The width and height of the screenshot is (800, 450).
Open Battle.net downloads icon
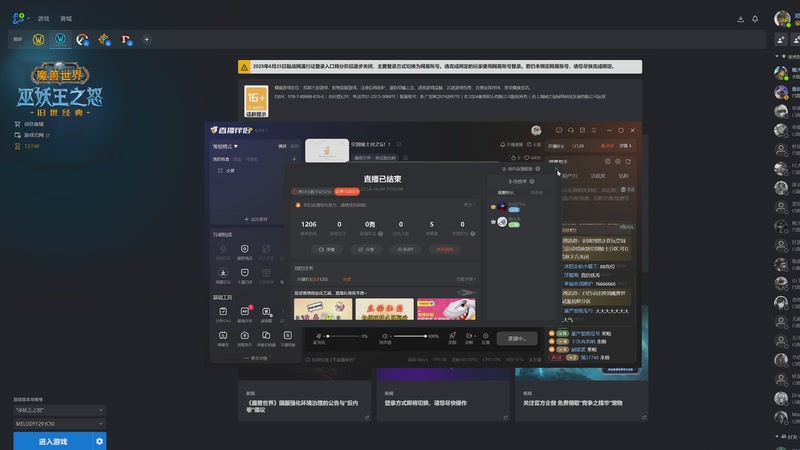click(740, 19)
